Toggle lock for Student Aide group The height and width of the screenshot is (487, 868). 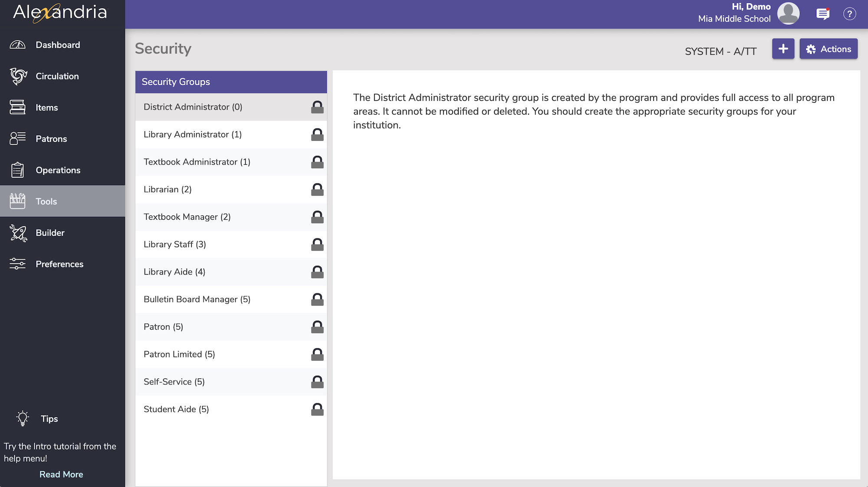[317, 409]
